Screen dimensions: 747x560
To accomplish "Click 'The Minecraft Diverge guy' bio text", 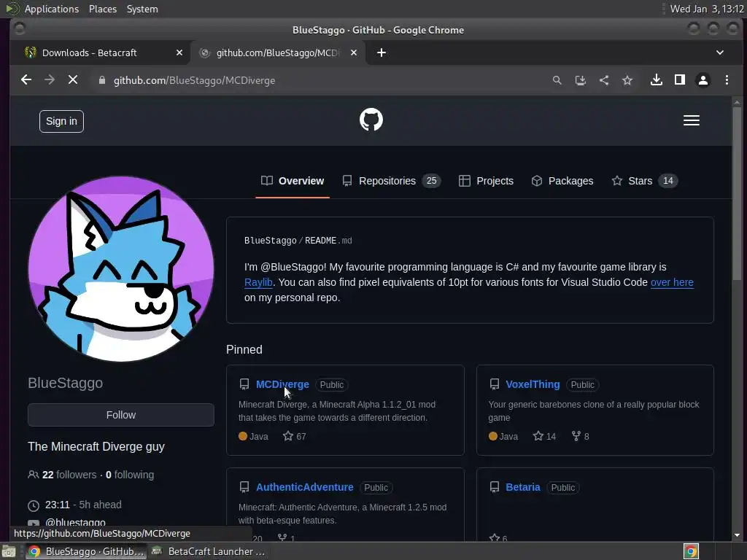I will [x=96, y=446].
